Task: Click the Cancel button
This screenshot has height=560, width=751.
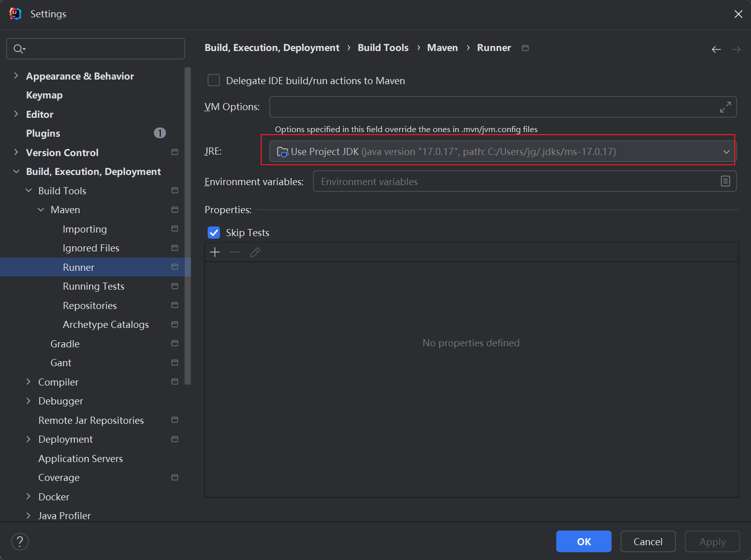Action: (648, 541)
